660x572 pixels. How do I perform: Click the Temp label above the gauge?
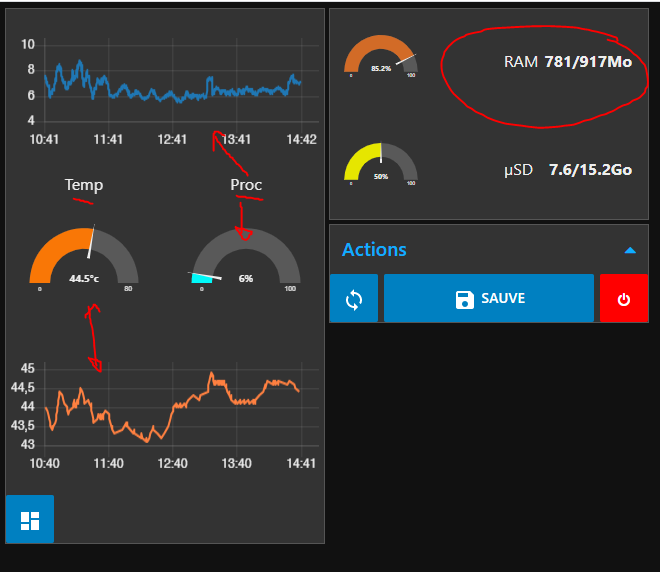point(84,185)
